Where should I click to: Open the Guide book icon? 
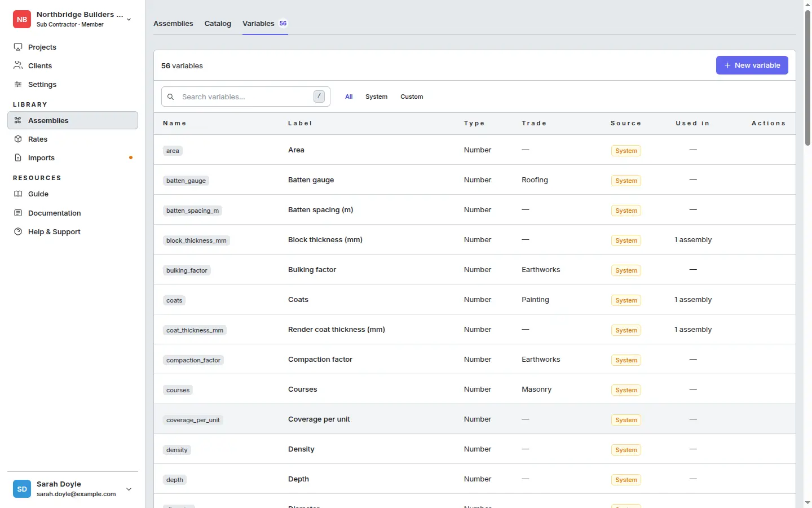click(18, 194)
